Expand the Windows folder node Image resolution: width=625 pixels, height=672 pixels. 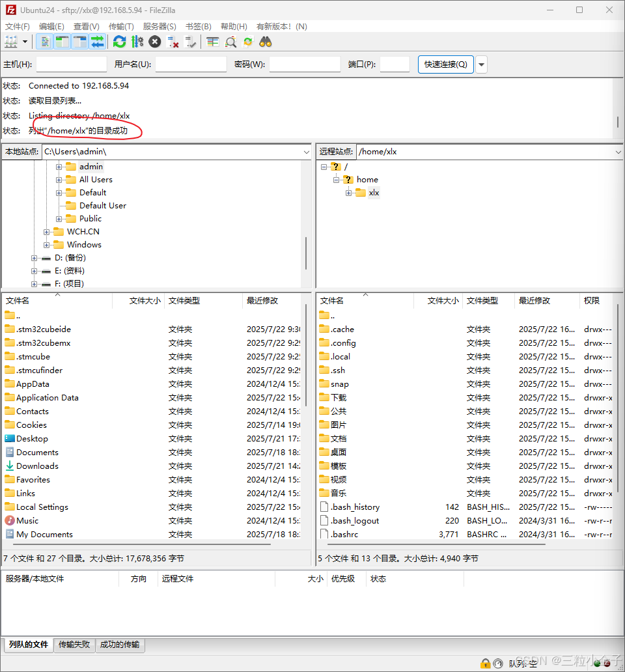tap(46, 245)
